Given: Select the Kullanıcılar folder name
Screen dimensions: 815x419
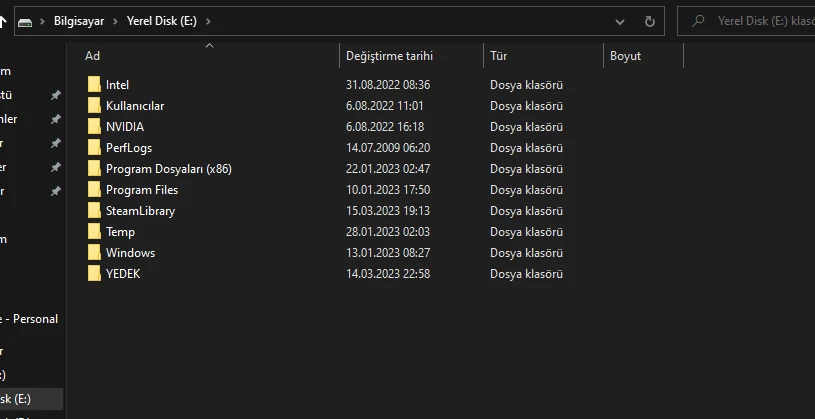Looking at the screenshot, I should (135, 106).
